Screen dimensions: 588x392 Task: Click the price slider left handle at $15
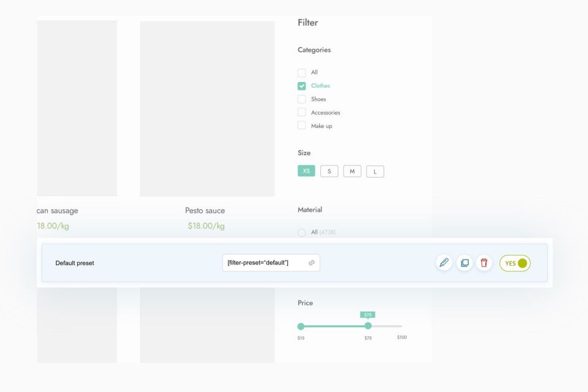pos(301,326)
